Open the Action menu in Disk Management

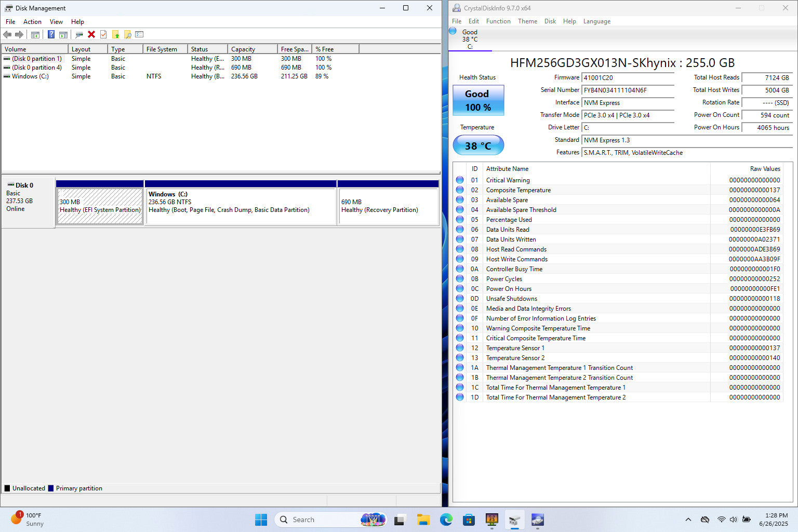[32, 22]
